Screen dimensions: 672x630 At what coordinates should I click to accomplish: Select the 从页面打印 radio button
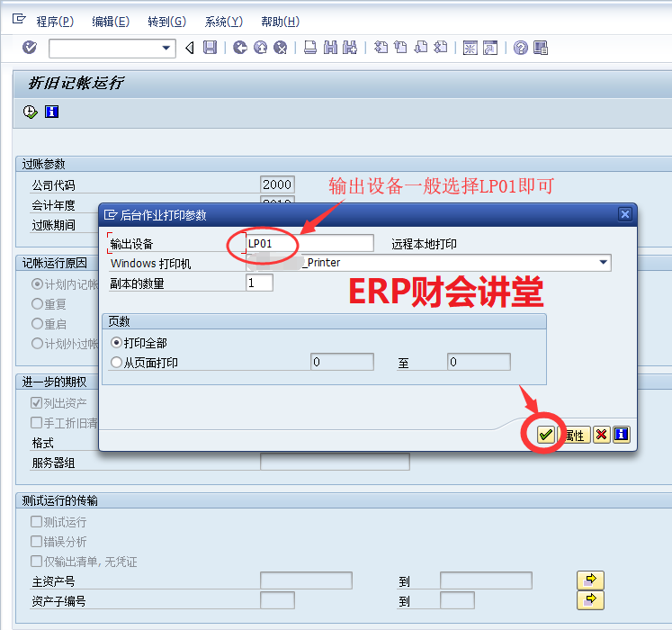point(116,363)
